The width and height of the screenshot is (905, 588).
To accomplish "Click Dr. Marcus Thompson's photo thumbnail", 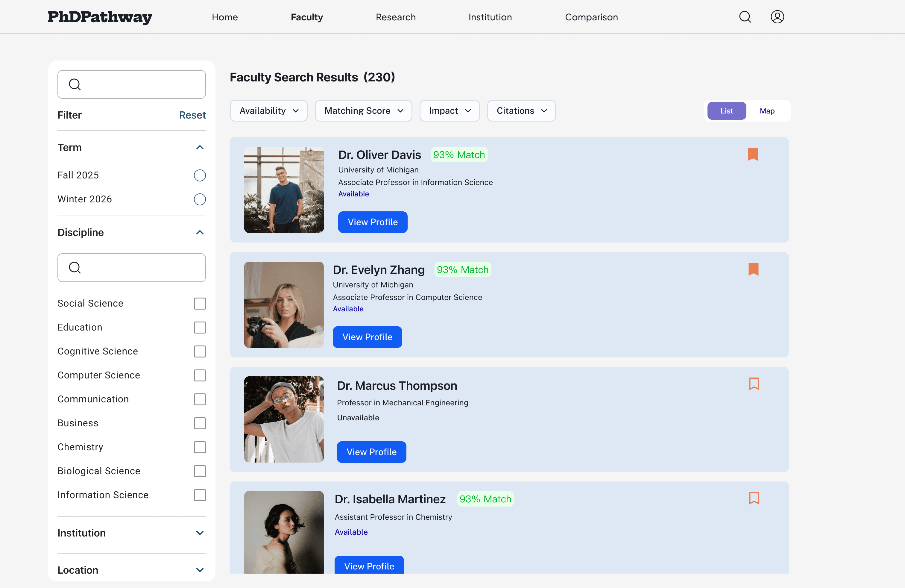I will (x=284, y=419).
